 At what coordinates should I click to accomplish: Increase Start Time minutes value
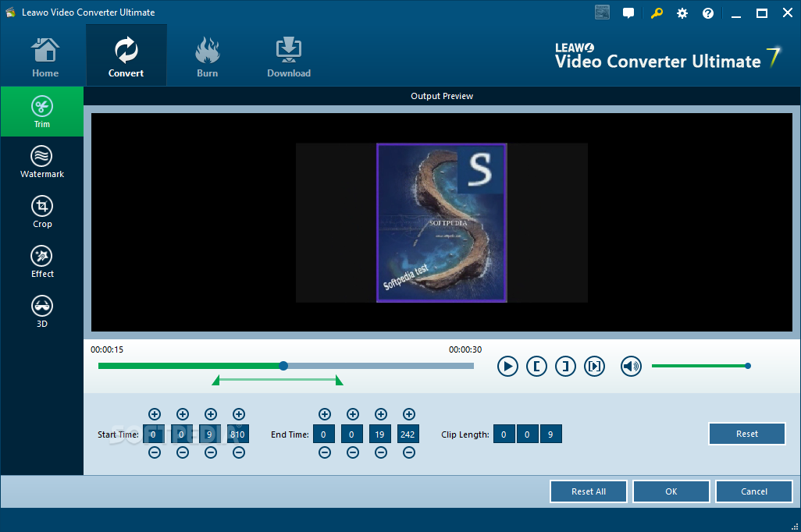(x=183, y=414)
